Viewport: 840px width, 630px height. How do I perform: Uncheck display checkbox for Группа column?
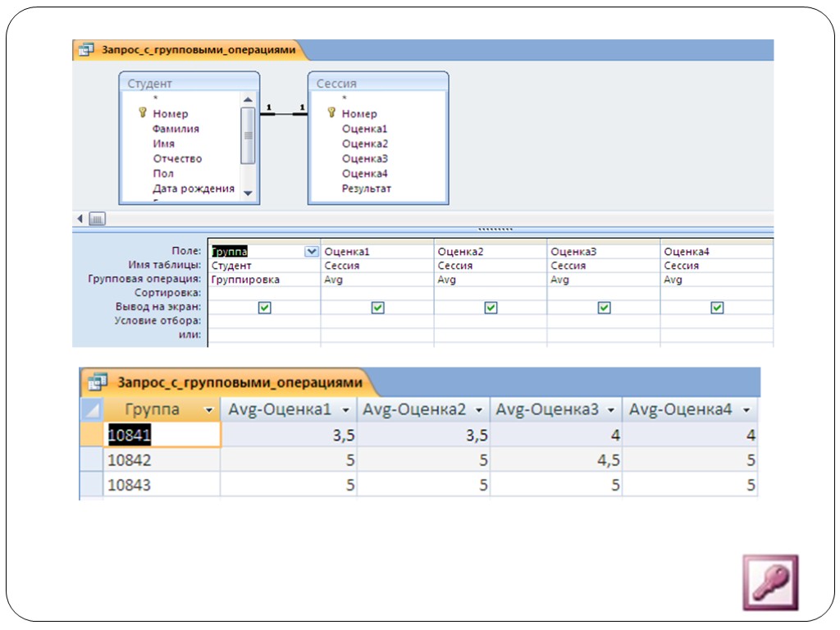(x=264, y=308)
